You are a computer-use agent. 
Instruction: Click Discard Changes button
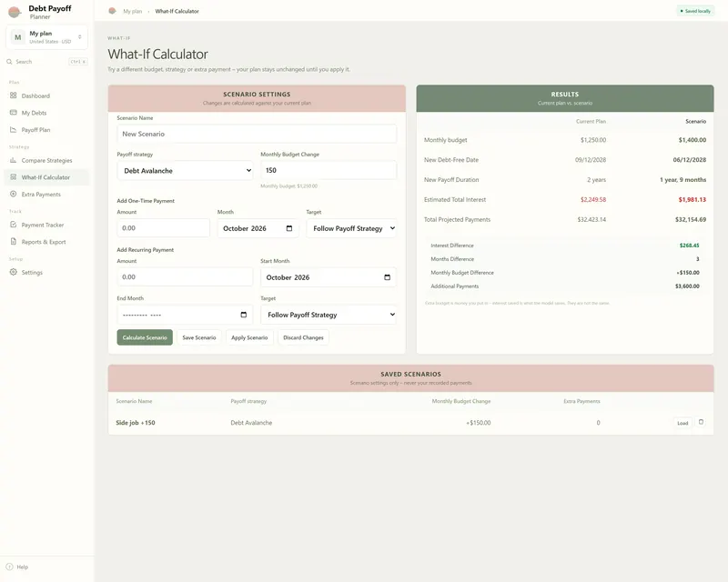pos(303,337)
